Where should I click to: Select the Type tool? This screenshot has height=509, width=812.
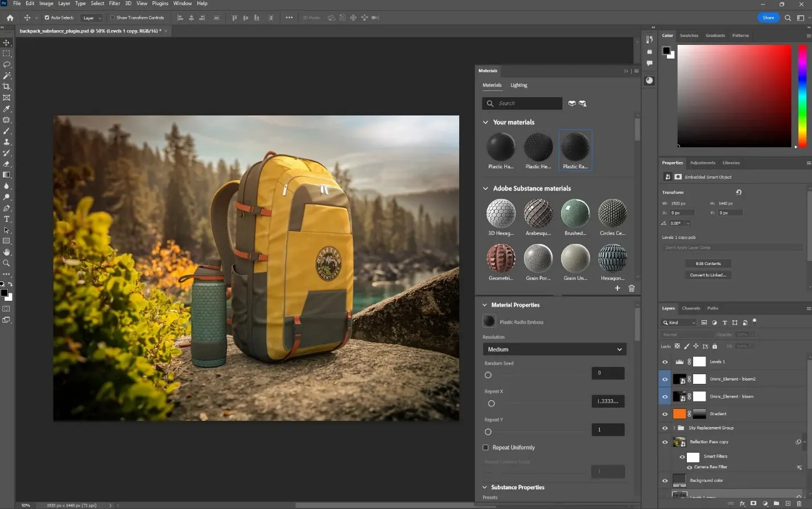(x=6, y=218)
